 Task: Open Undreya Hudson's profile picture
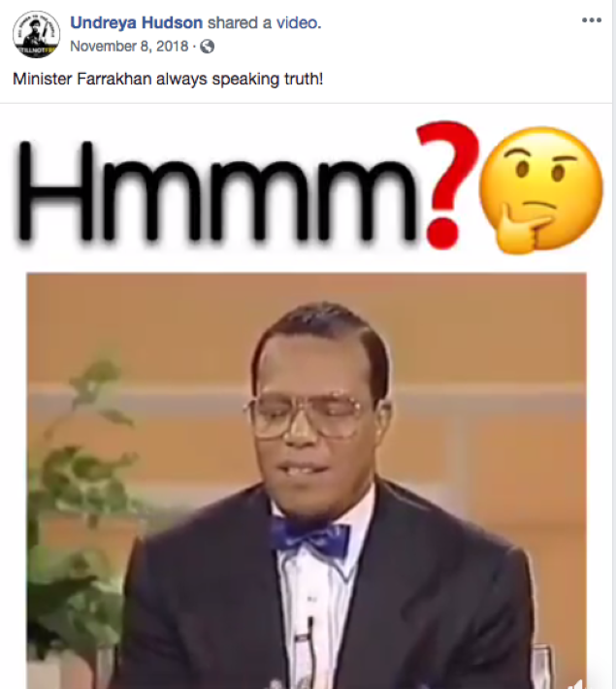pos(36,34)
